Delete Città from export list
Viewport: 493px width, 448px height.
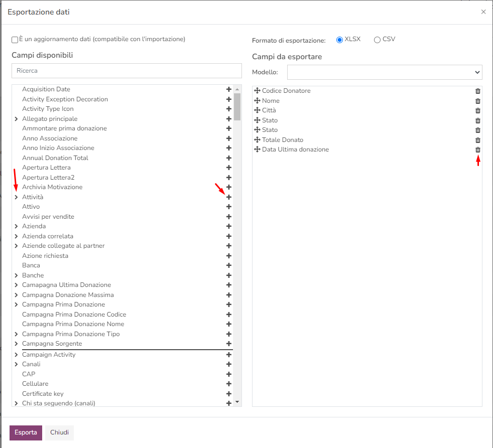tap(478, 110)
